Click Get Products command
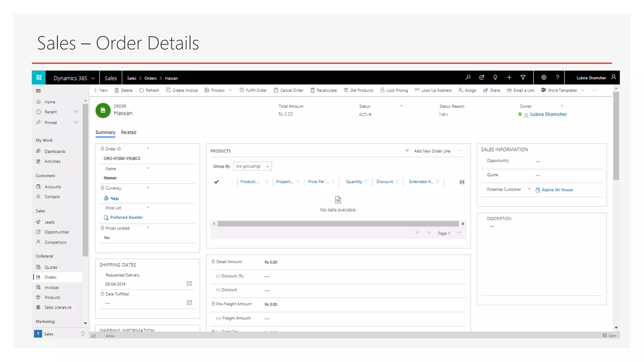The height and width of the screenshot is (362, 644). [x=358, y=90]
